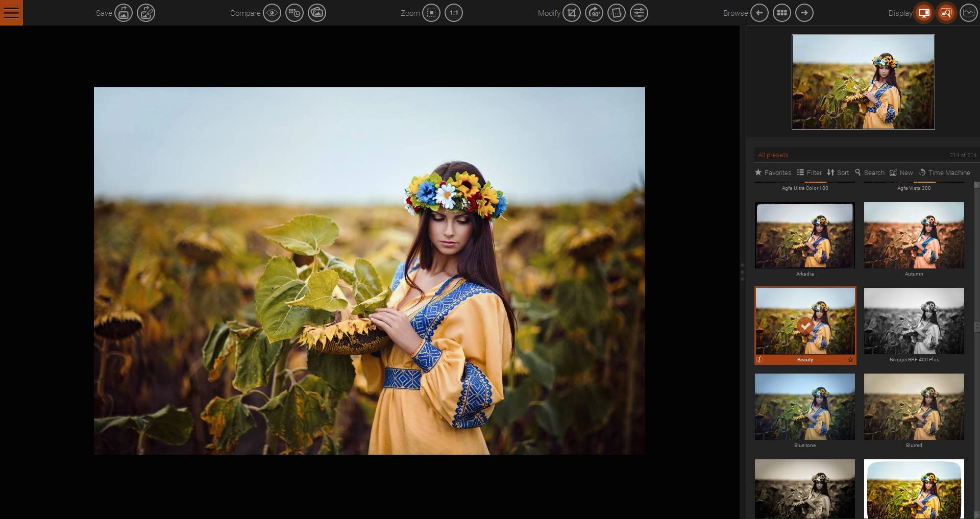Viewport: 980px width, 519px height.
Task: Click the Save As icon with pencil
Action: (146, 13)
